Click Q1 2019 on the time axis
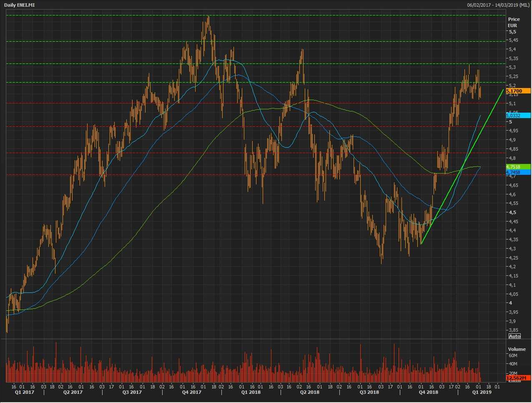Viewport: 532px width, 403px height. (482, 392)
